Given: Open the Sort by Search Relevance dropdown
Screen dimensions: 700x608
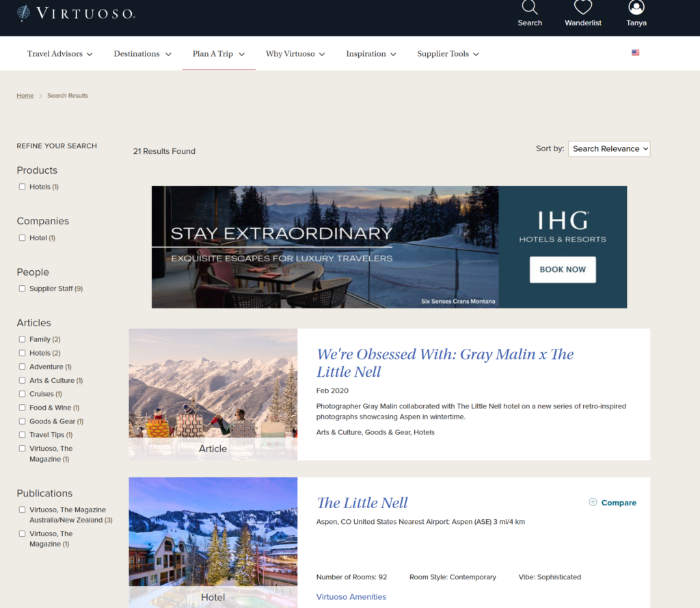Looking at the screenshot, I should [x=609, y=149].
